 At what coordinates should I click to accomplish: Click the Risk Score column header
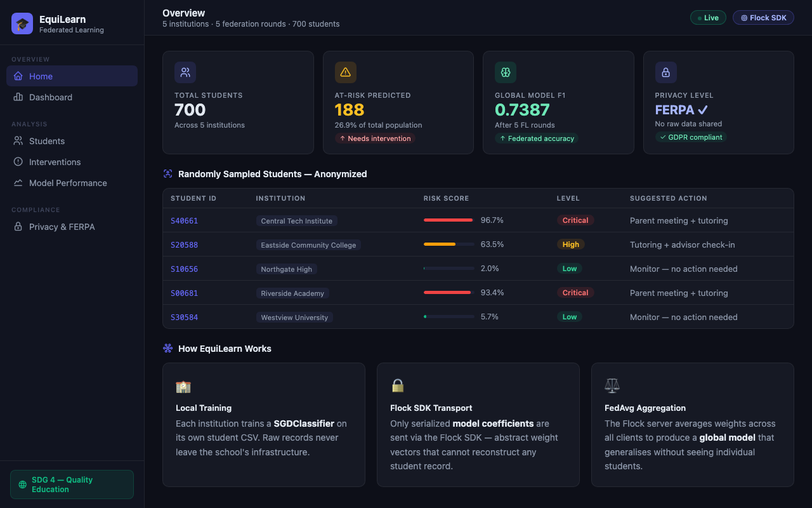[447, 199]
